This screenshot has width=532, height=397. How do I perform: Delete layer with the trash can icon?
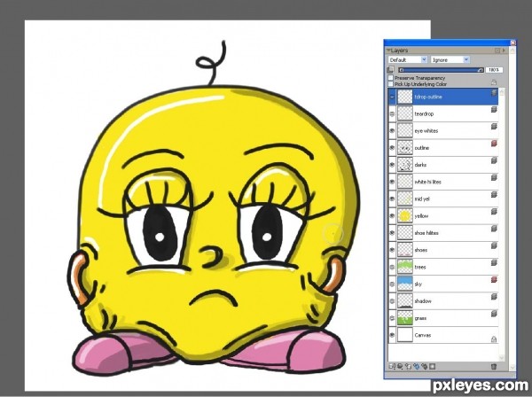pyautogui.click(x=494, y=367)
